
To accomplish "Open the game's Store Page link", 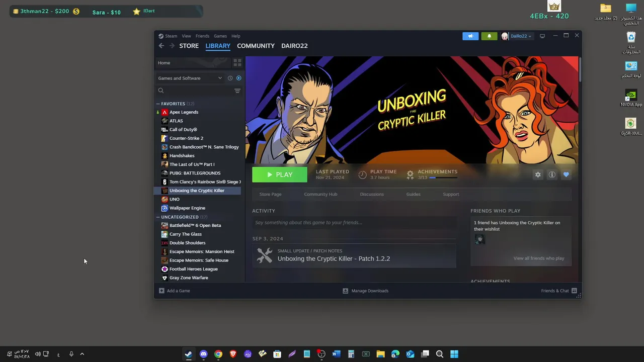I will (x=270, y=194).
